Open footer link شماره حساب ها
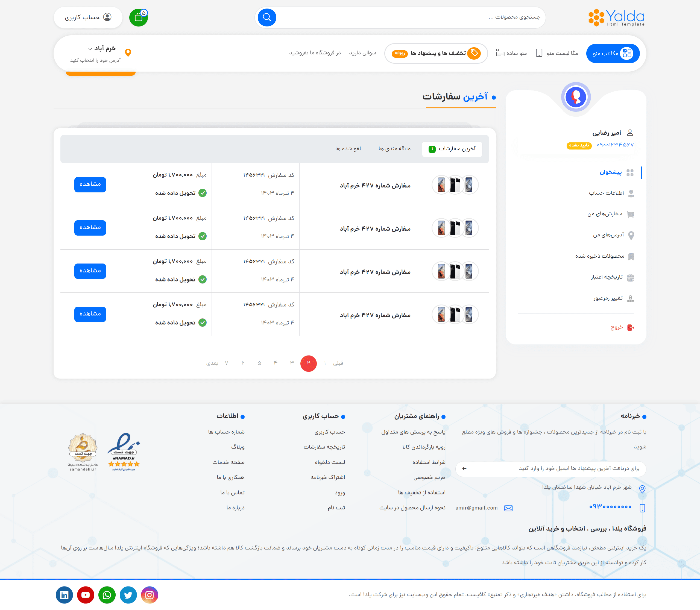The height and width of the screenshot is (610, 700). point(226,432)
